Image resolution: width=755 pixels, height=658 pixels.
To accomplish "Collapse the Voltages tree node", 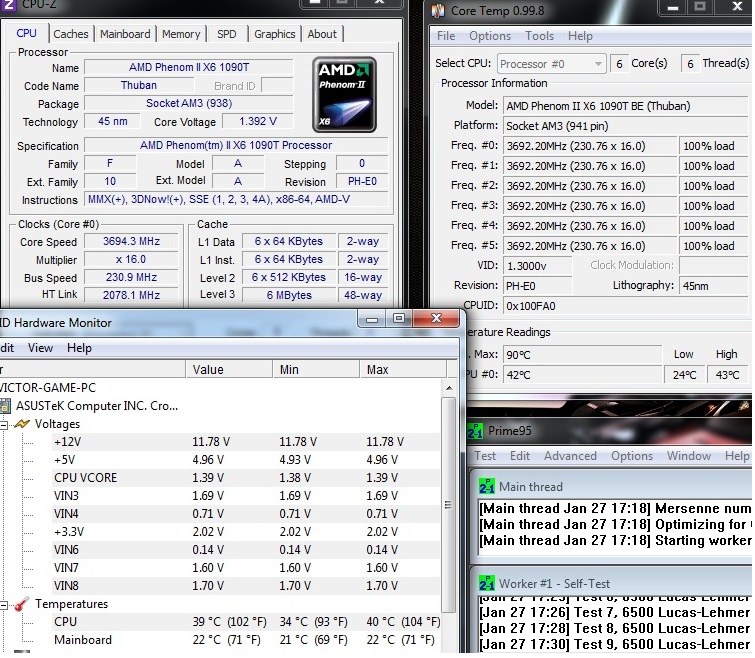I will [4, 424].
